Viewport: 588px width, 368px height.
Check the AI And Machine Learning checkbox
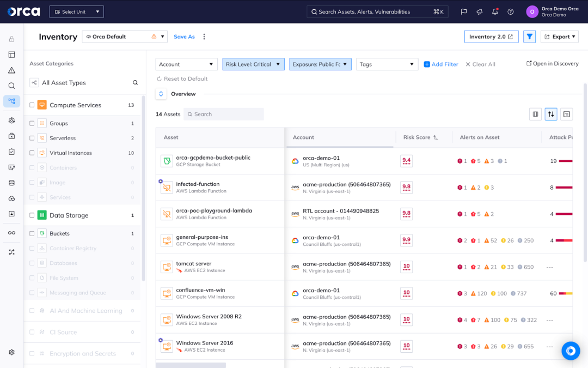[x=32, y=311]
